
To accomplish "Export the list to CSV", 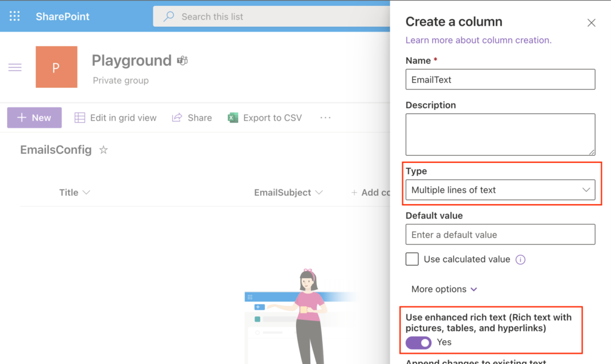I will coord(264,118).
